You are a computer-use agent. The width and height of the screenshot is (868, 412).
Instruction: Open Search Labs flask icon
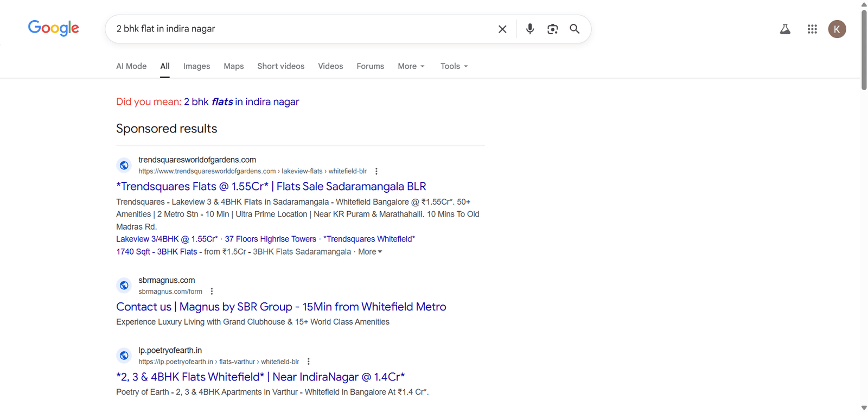[785, 29]
